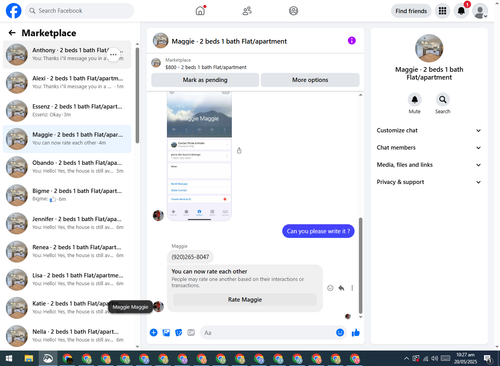Open the Nella conversation
This screenshot has width=500, height=366.
point(67,336)
